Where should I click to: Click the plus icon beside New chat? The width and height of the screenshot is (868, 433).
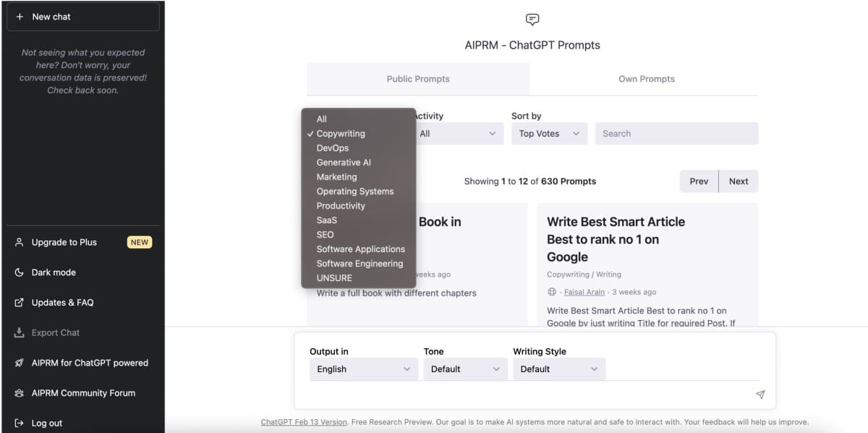(x=20, y=17)
